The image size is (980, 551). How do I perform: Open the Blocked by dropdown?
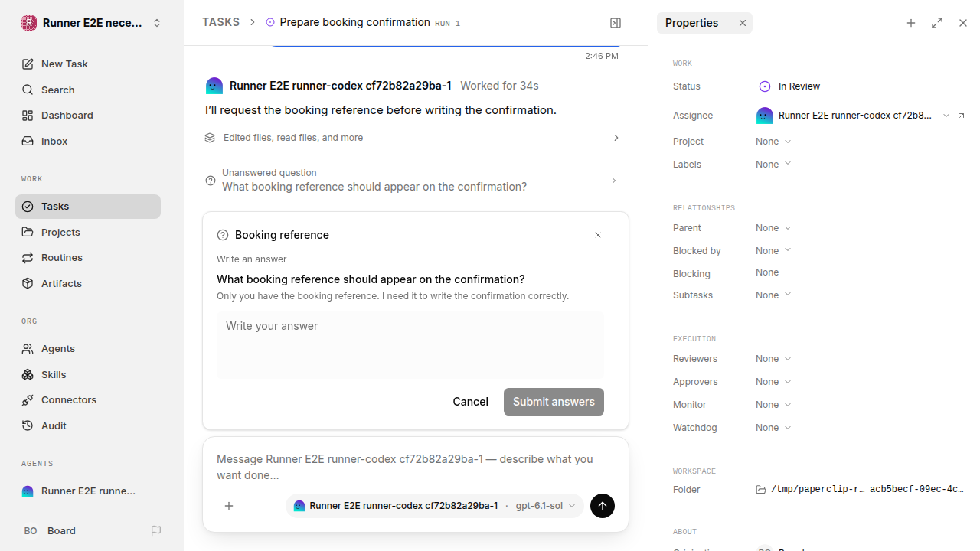pos(773,251)
